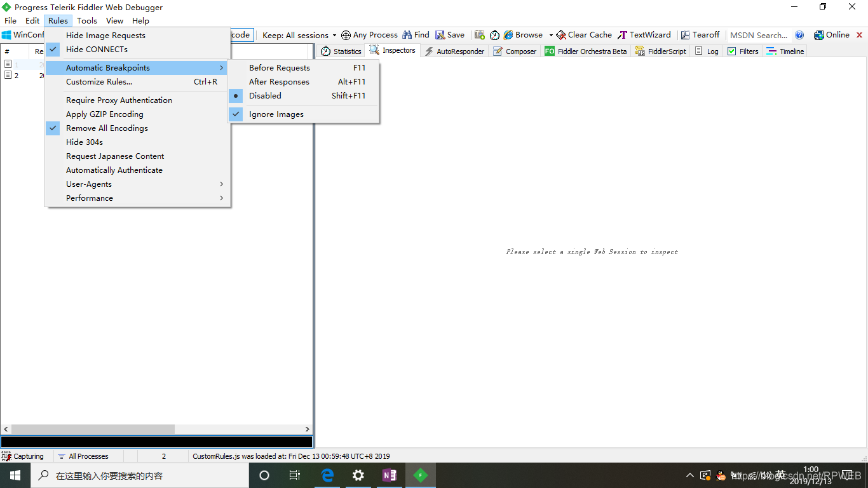Show hidden system tray icons

click(x=690, y=475)
